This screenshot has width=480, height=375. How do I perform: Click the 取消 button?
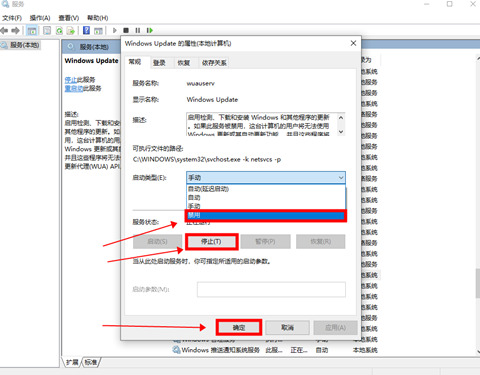(287, 328)
